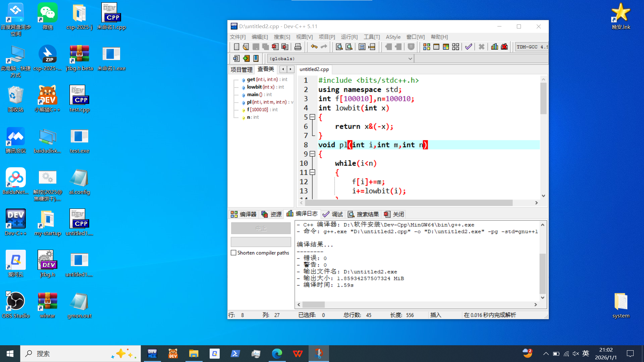Screen dimensions: 644x362
Task: Collapse the code fold at line 11
Action: tap(312, 172)
